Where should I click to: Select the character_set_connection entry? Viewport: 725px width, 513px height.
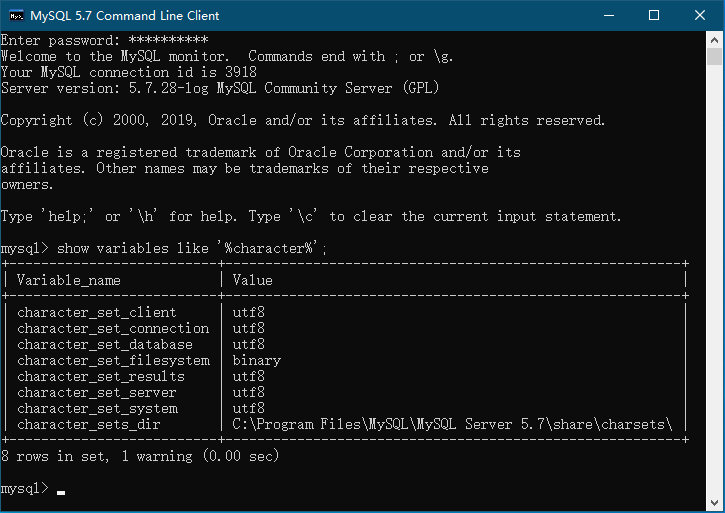click(113, 329)
